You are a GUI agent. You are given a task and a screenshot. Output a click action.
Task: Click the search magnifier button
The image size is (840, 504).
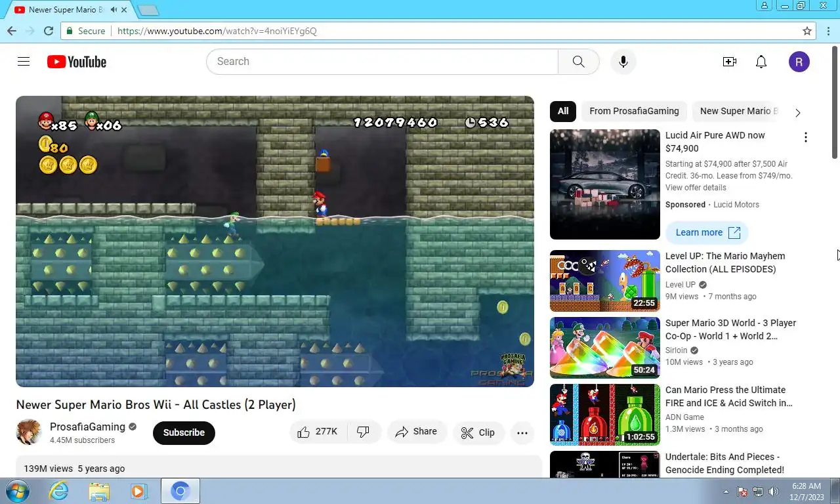pyautogui.click(x=578, y=62)
